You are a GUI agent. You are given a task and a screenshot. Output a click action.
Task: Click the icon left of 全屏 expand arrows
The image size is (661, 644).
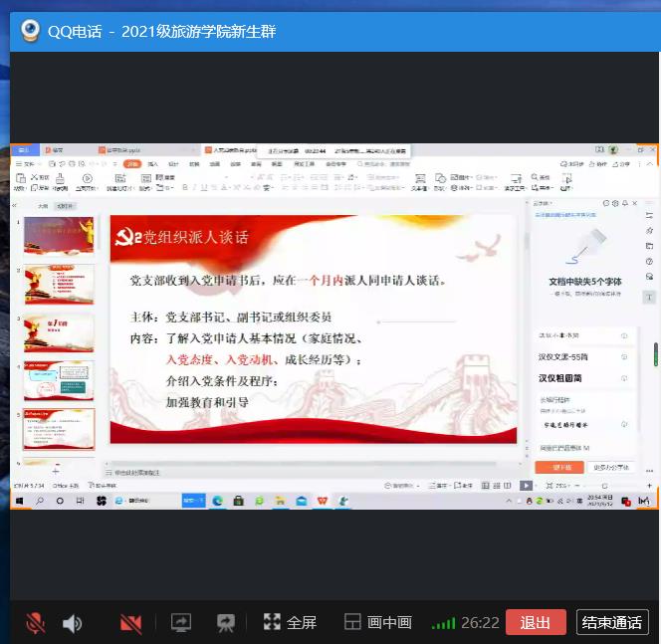[x=226, y=623]
